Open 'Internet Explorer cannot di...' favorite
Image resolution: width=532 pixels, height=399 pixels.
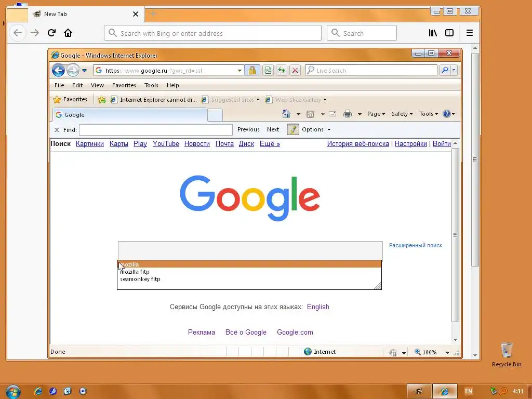(154, 99)
